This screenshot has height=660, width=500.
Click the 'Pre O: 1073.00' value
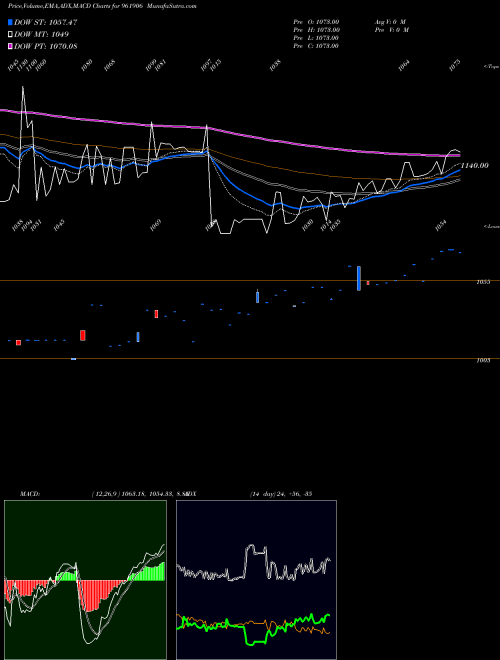(x=316, y=22)
